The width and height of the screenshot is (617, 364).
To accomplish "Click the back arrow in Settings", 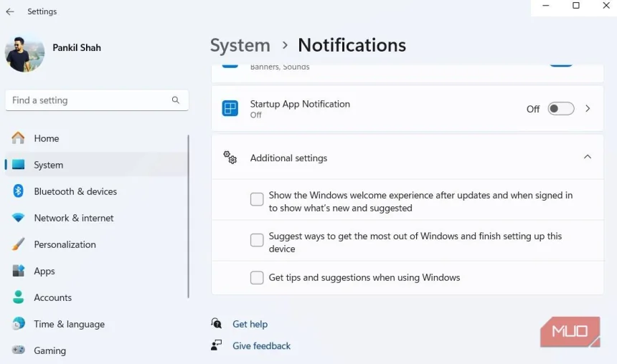I will [x=10, y=11].
